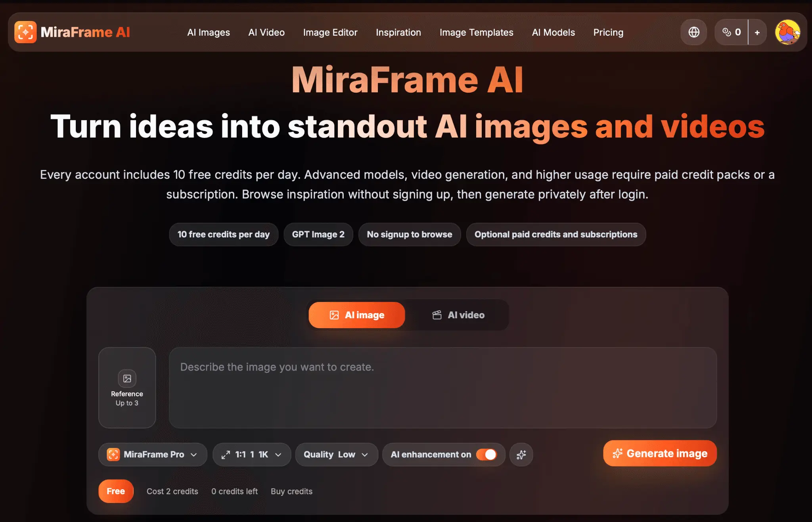Click Optional paid credits and subscriptions pill

tap(556, 235)
